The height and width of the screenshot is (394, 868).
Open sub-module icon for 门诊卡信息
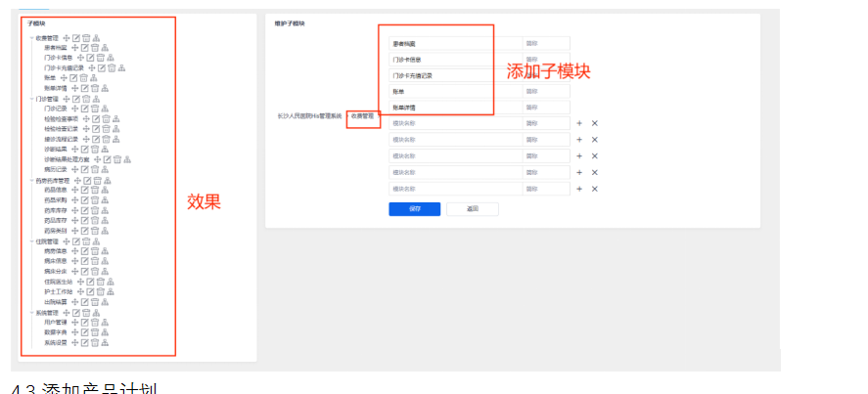click(111, 58)
